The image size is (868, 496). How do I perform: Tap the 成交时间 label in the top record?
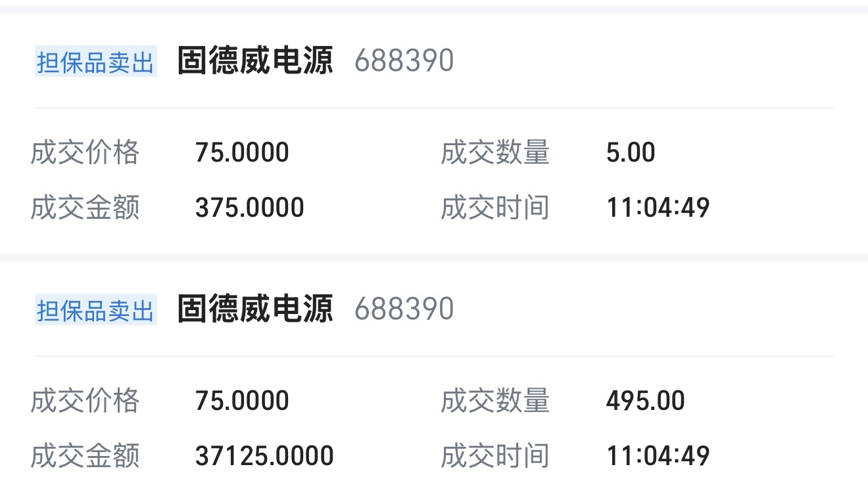pos(494,208)
